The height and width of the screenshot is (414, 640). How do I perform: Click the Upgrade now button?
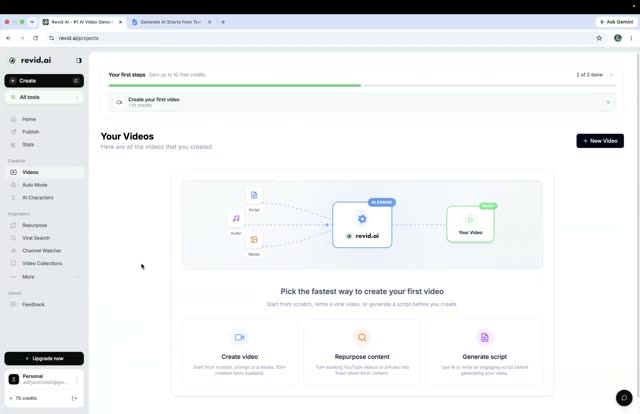tap(44, 358)
